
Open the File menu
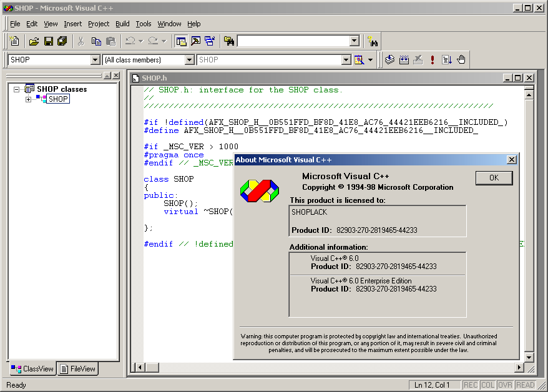point(15,24)
